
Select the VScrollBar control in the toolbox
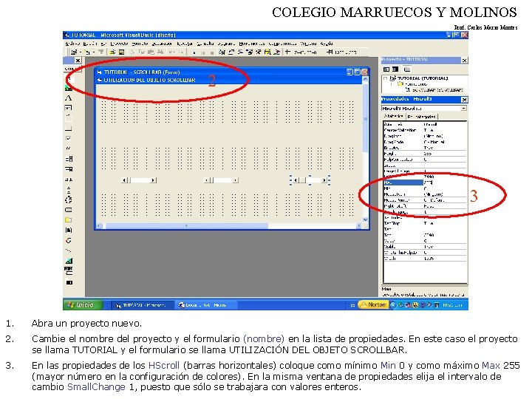[69, 189]
